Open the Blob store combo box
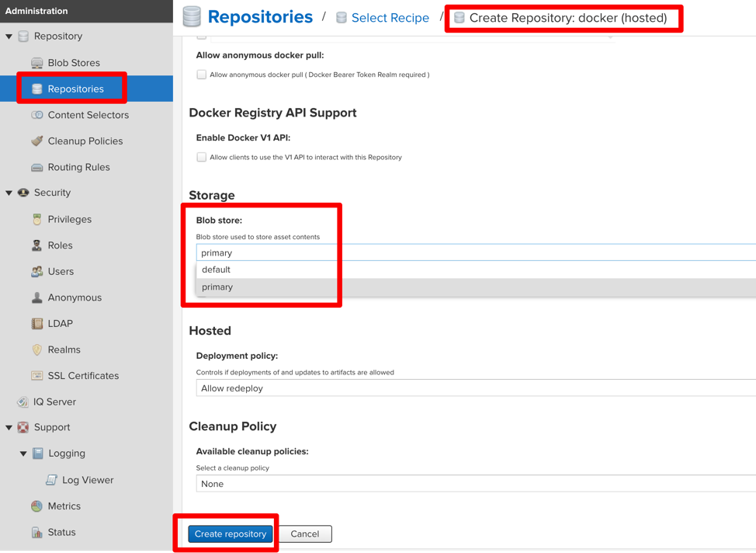756x553 pixels. click(476, 252)
